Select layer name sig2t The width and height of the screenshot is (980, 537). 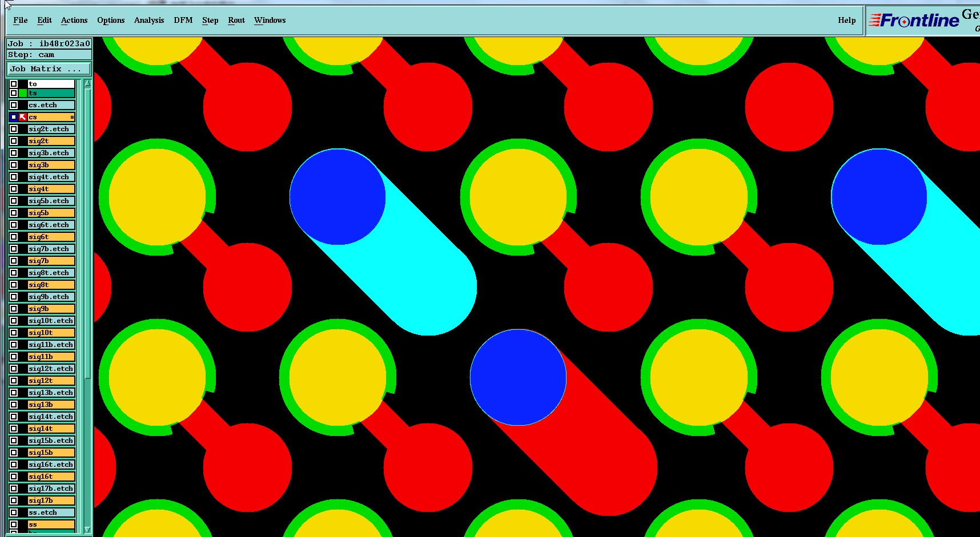[51, 141]
